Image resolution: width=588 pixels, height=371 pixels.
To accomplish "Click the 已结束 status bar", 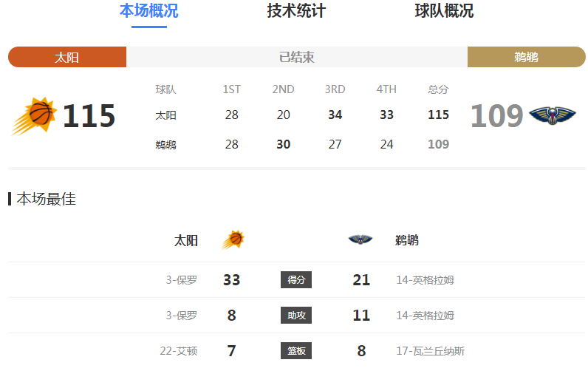I will click(x=297, y=57).
